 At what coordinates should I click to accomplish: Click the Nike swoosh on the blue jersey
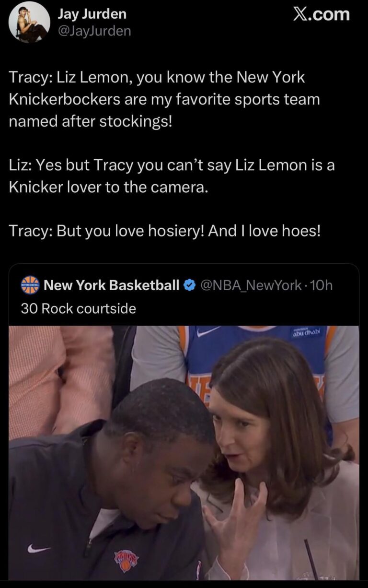pyautogui.click(x=208, y=331)
